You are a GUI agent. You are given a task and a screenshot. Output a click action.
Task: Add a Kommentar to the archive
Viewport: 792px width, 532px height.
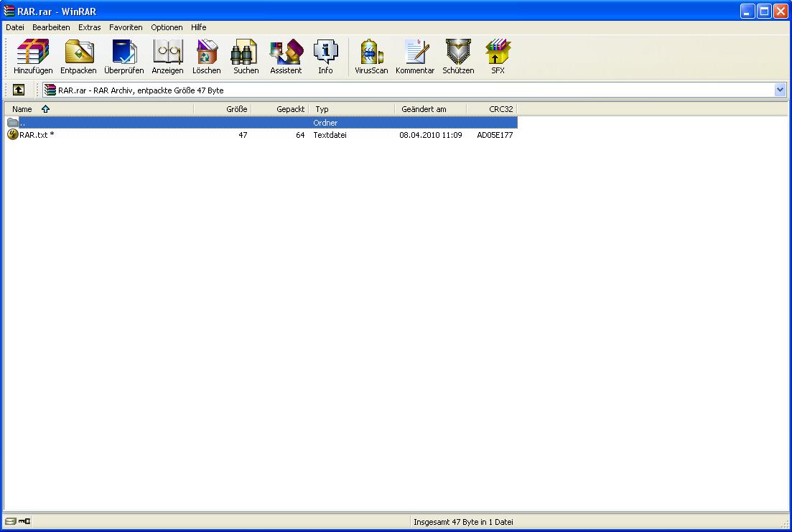pyautogui.click(x=415, y=57)
